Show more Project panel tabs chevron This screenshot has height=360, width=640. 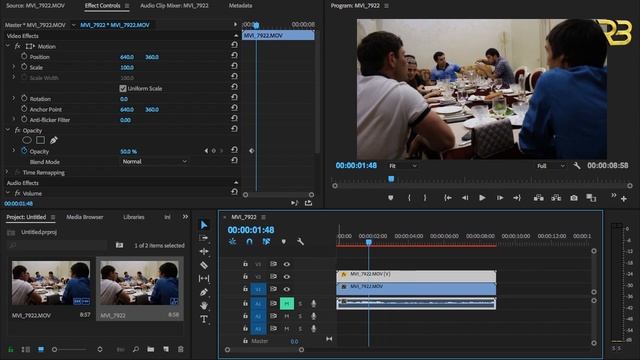pos(185,217)
